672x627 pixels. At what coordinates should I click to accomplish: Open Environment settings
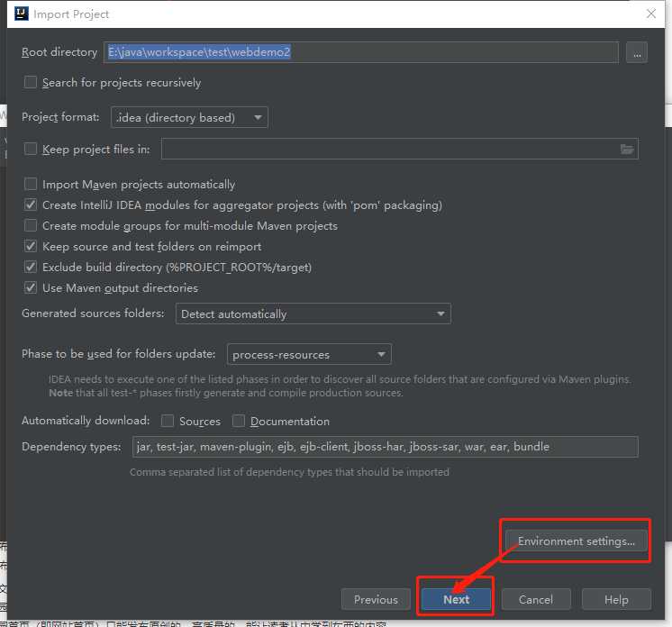tap(576, 541)
